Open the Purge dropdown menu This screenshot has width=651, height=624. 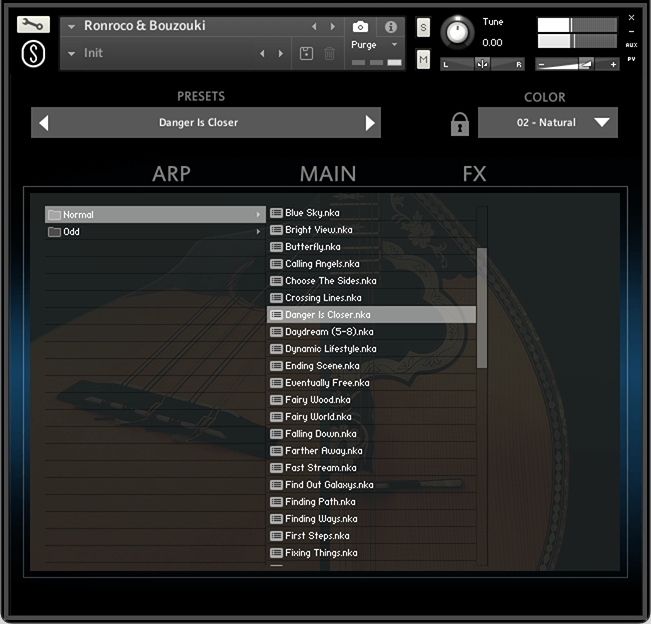[x=375, y=45]
